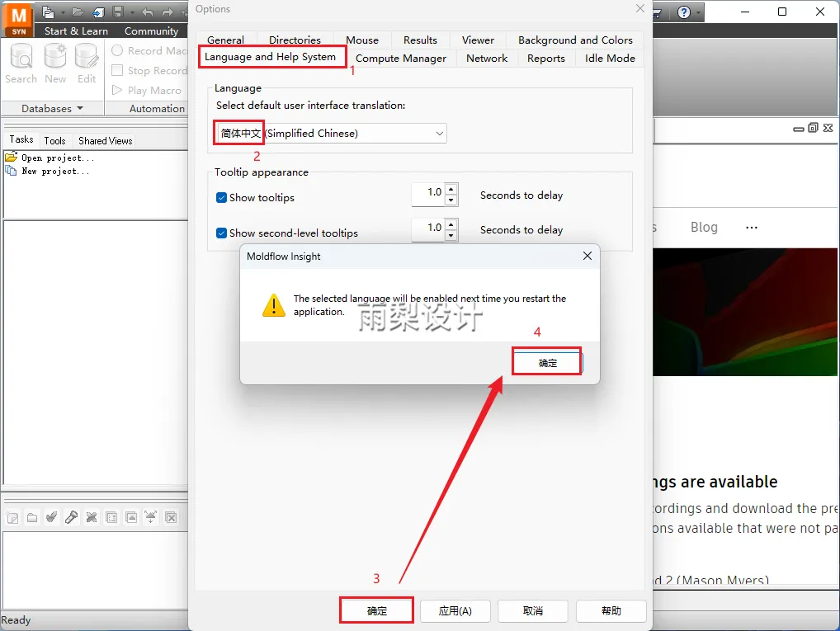Click the Undo arrow in quick access toolbar
This screenshot has height=631, width=840.
(x=148, y=12)
